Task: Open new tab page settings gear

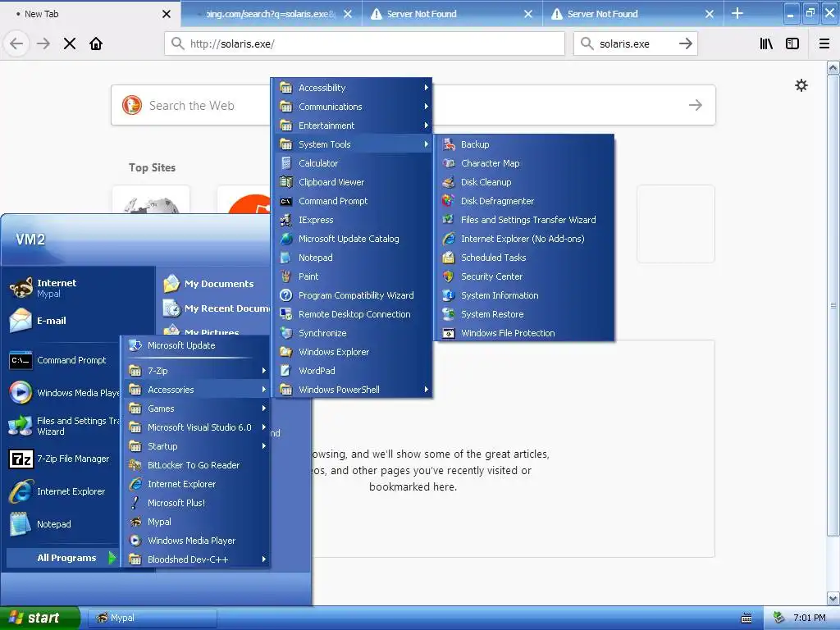Action: (801, 85)
